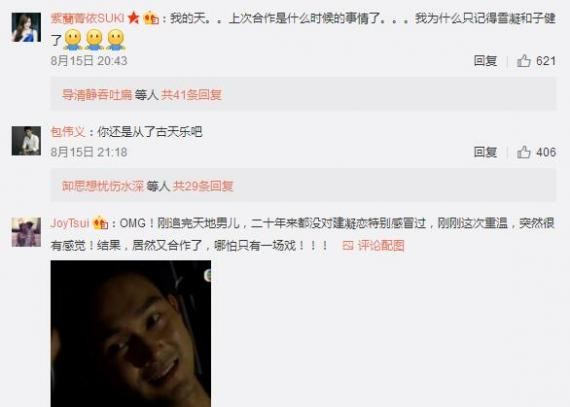Open SUKI's profile avatar

(26, 27)
